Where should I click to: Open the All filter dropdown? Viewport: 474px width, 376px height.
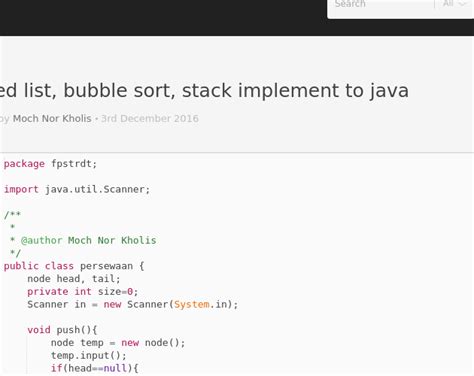coord(455,4)
